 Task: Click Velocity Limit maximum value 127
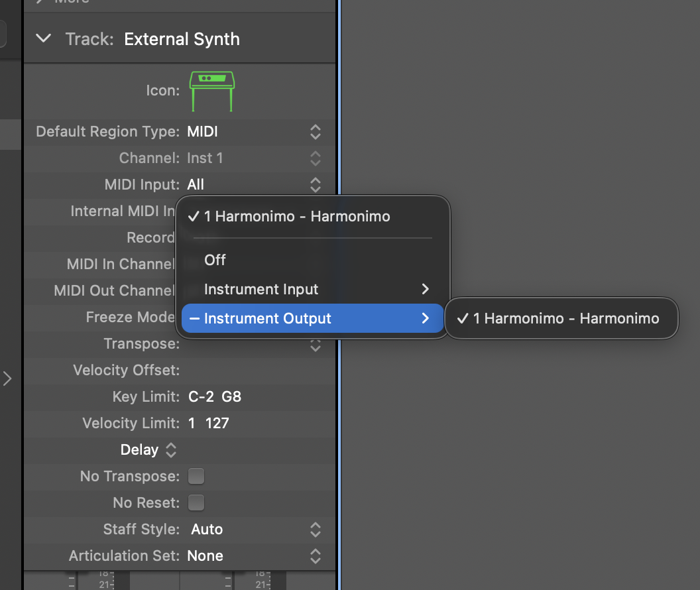[x=217, y=423]
